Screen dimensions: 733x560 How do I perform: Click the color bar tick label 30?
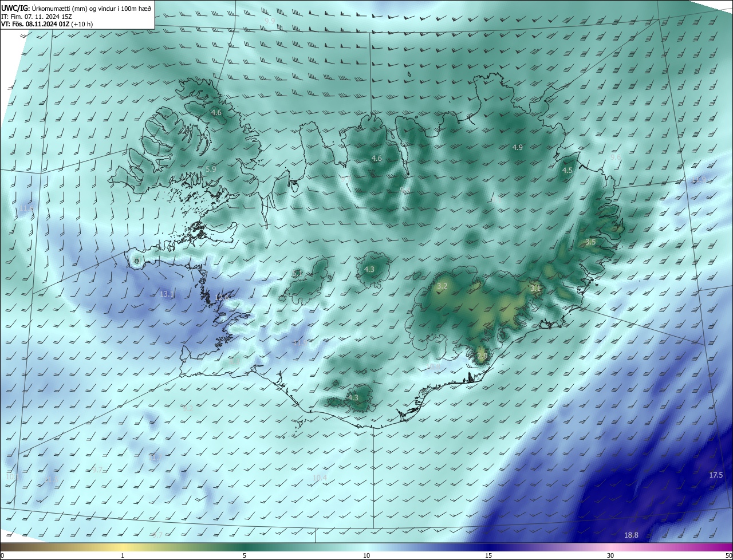pos(610,555)
